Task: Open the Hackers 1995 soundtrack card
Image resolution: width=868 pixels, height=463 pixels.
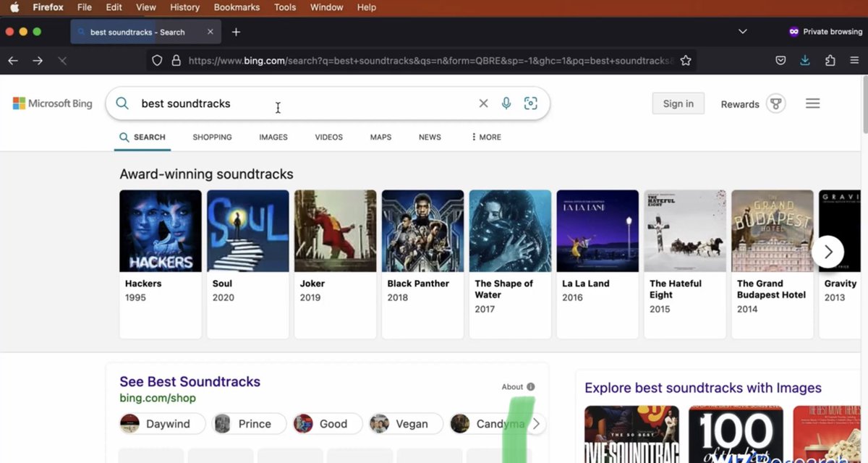Action: point(161,264)
